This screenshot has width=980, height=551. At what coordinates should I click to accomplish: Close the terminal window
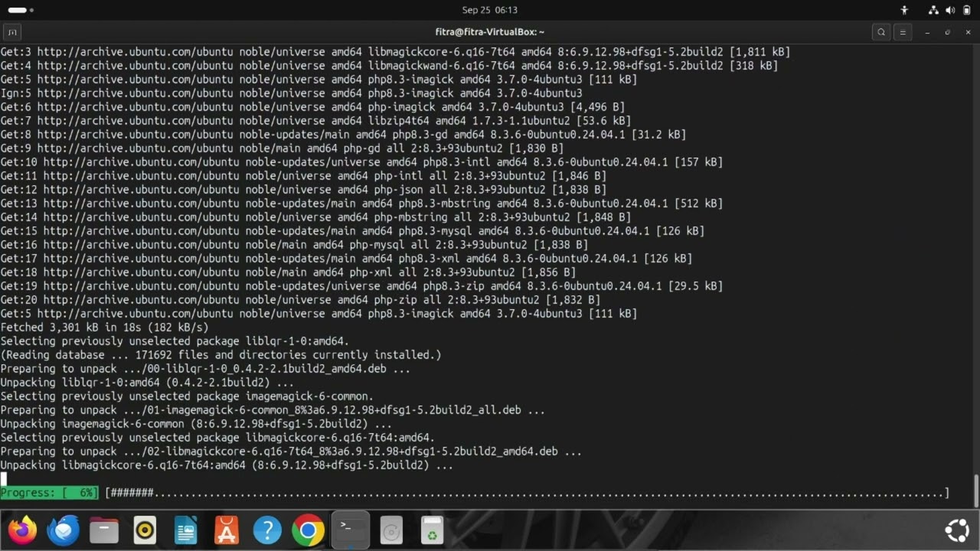[967, 32]
